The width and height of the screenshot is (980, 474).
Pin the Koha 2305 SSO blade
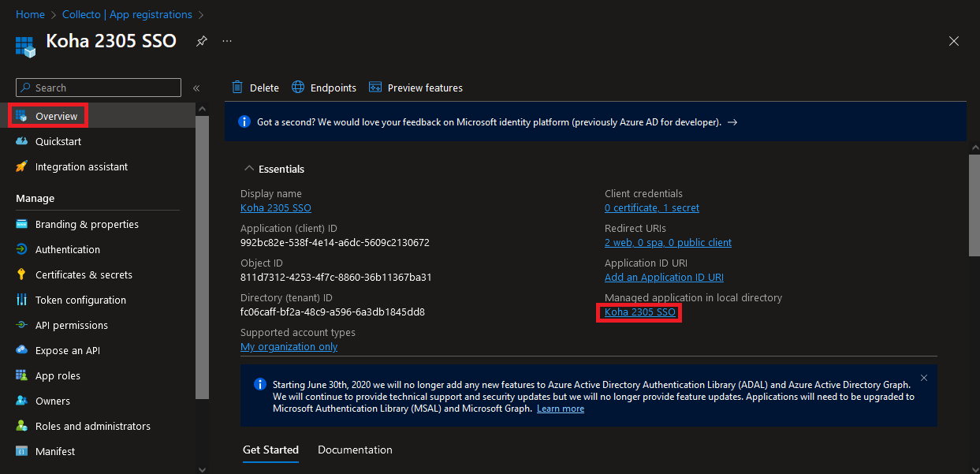point(202,41)
